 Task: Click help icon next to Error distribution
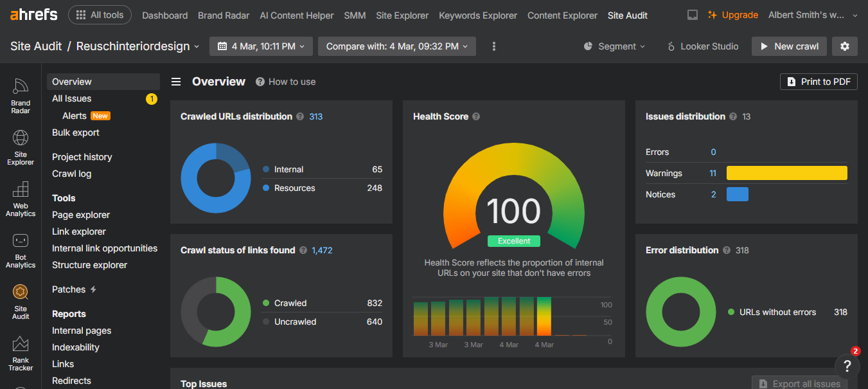point(726,250)
